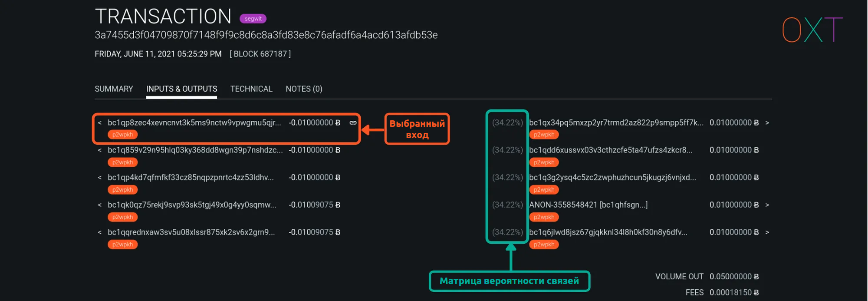Click left arrow beside bc1qk0qz75 input
868x301 pixels.
(x=100, y=205)
